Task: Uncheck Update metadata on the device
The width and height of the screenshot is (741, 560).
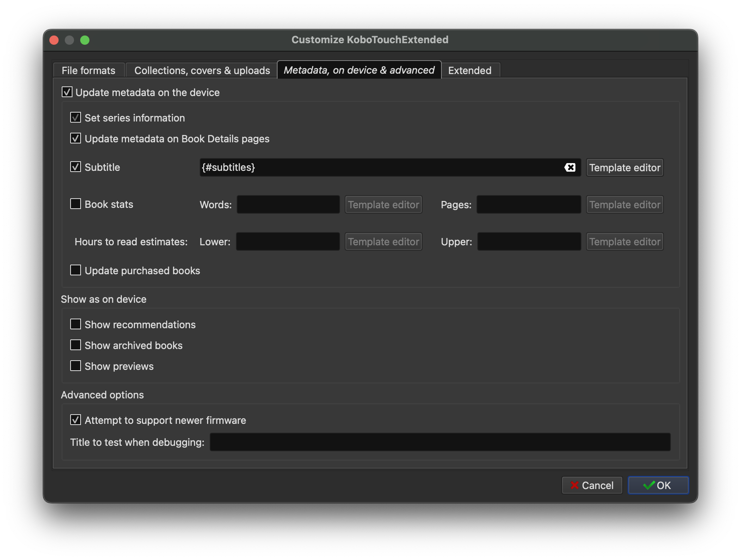Action: (67, 92)
